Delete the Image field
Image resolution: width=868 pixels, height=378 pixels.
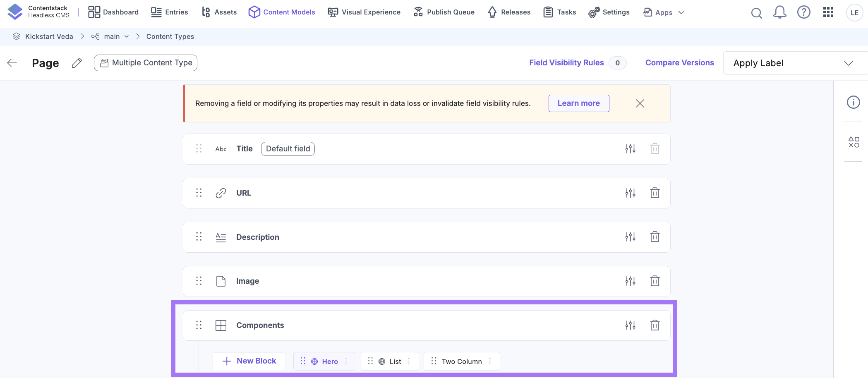pos(655,281)
